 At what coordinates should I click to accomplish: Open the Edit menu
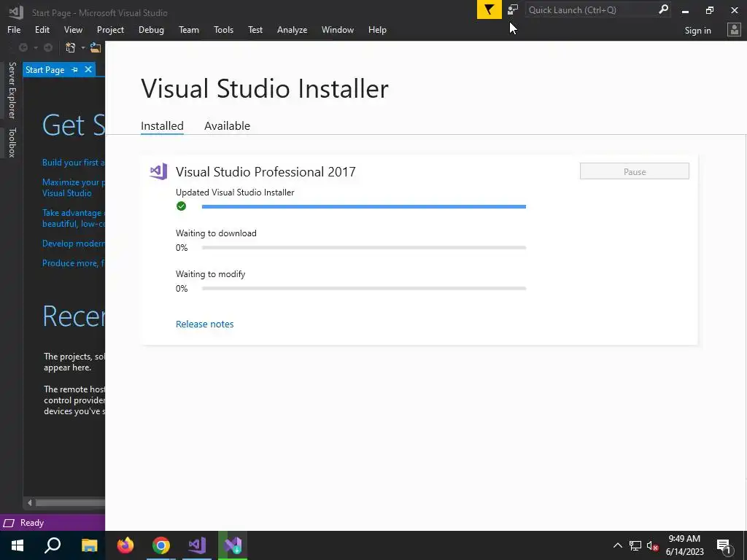tap(42, 29)
